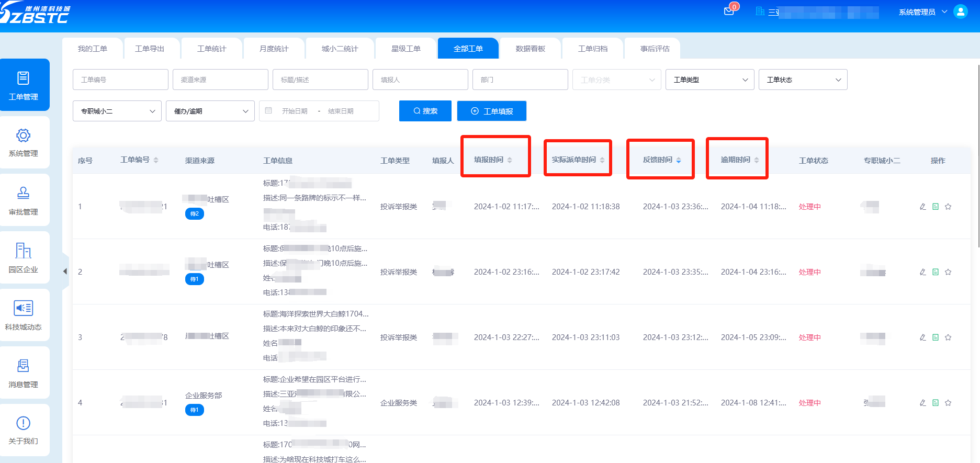Click 处理中 status in row 1
980x463 pixels.
pos(810,207)
